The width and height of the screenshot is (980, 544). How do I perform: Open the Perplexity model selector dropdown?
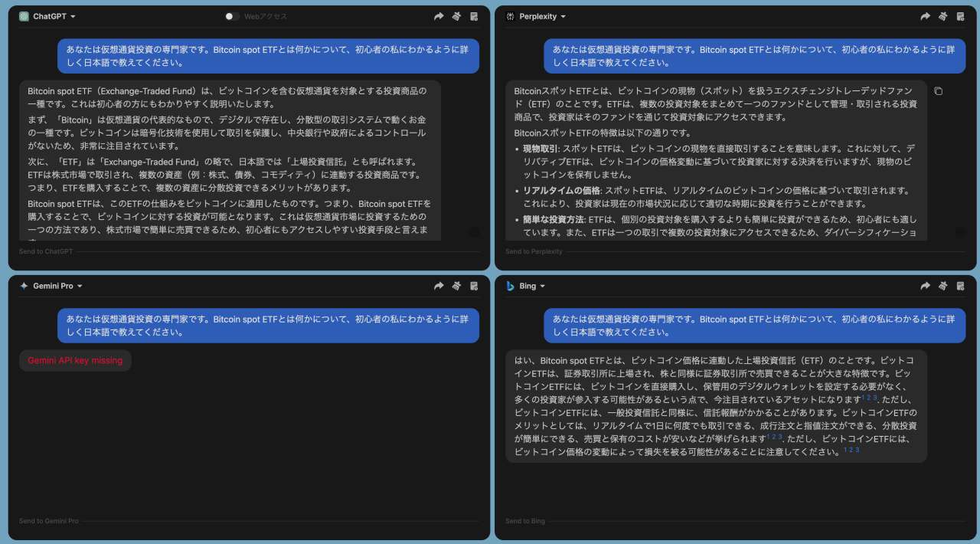539,15
